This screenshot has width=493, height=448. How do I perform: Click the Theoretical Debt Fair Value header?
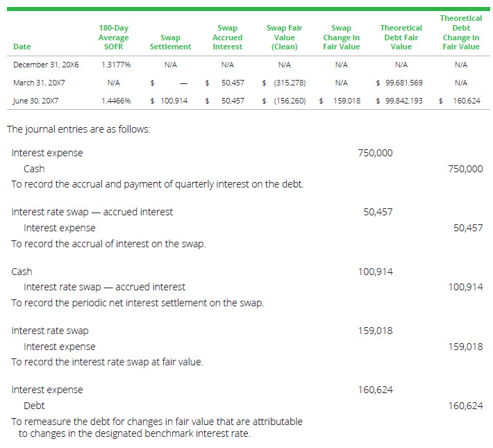pos(401,38)
